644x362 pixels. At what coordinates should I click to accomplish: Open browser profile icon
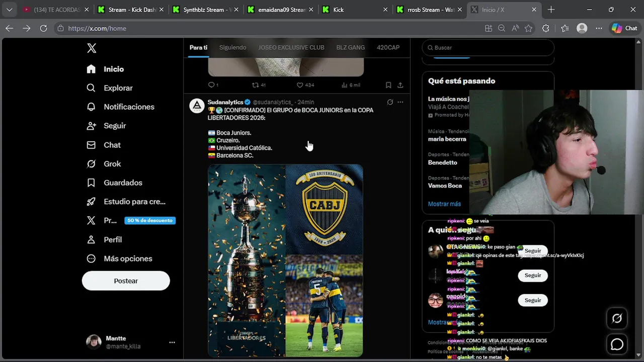click(x=582, y=28)
